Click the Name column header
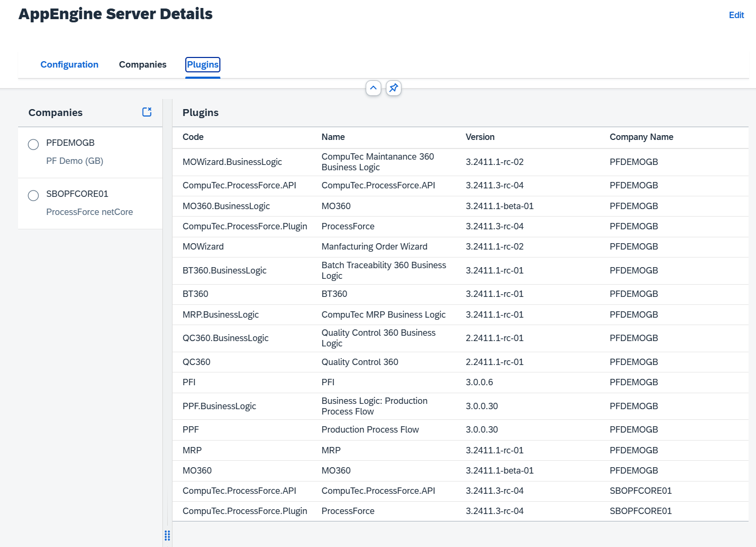Screen dimensions: 756x547 coord(333,137)
